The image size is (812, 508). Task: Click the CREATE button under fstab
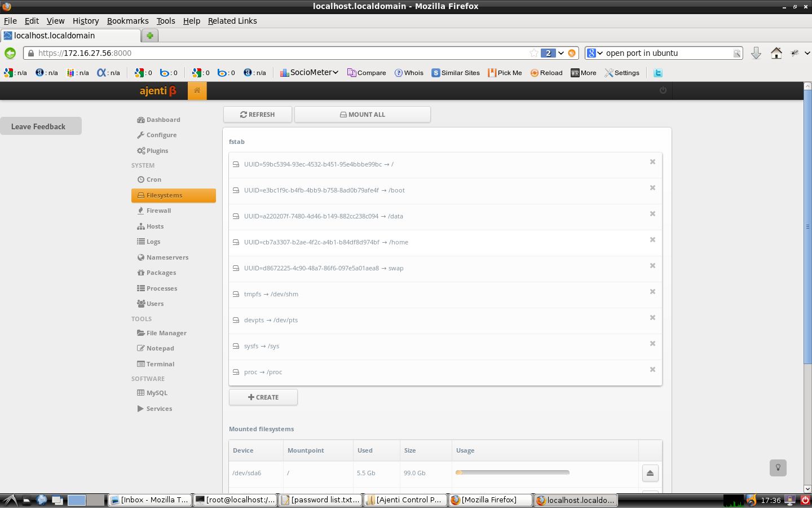(x=263, y=397)
